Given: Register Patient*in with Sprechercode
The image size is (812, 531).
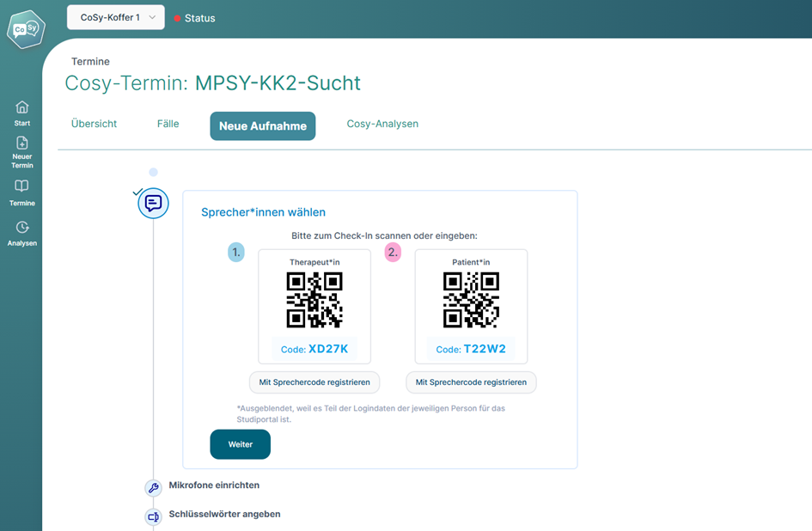Looking at the screenshot, I should [x=471, y=381].
